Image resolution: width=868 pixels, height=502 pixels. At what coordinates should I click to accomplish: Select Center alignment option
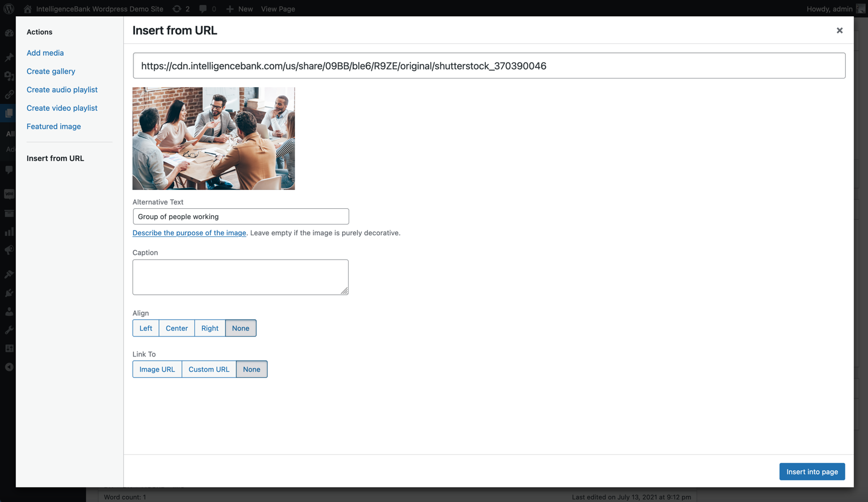[177, 328]
